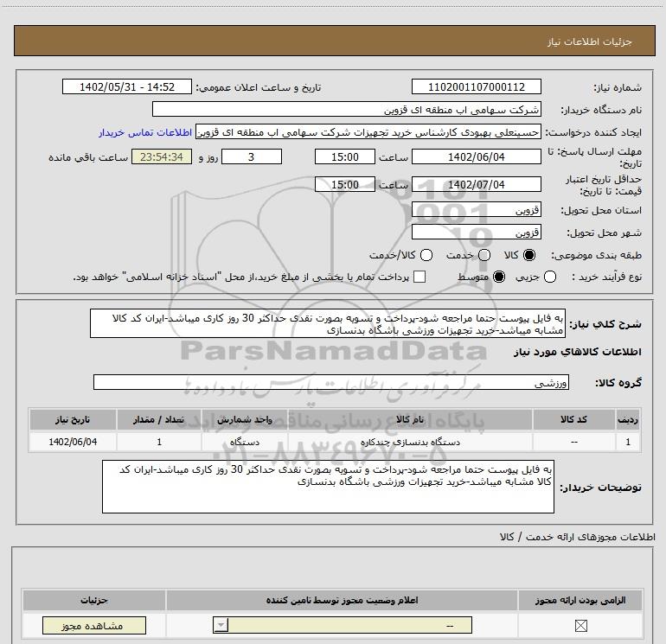Screen dimensions: 666x644
Task: Click the response deadline time 15:00 field
Action: pos(345,156)
